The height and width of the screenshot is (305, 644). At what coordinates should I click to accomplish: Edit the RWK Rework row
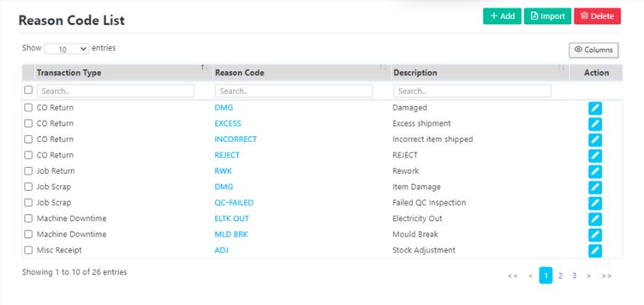pyautogui.click(x=594, y=172)
